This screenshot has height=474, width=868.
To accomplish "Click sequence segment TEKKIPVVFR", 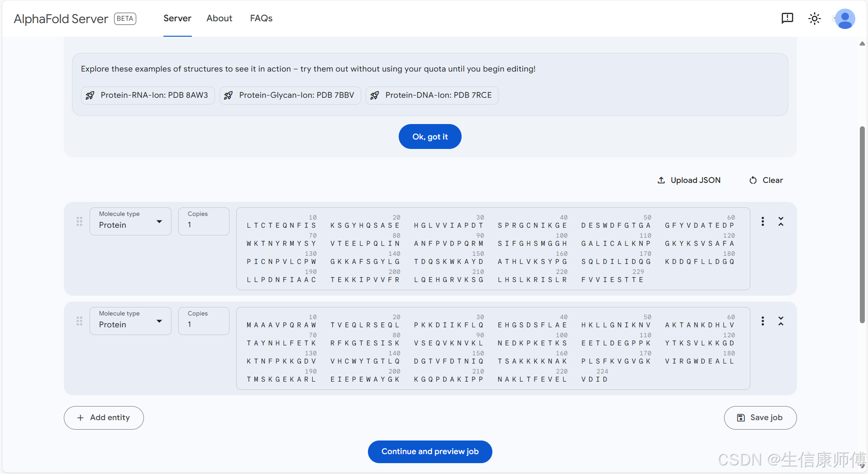I will point(365,280).
